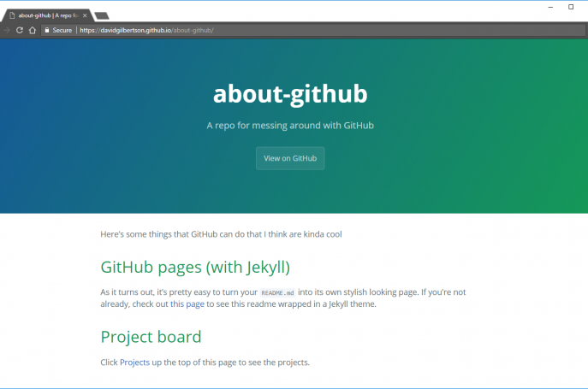Screen dimensions: 588x389
Task: Open a new browser tab
Action: tap(102, 15)
